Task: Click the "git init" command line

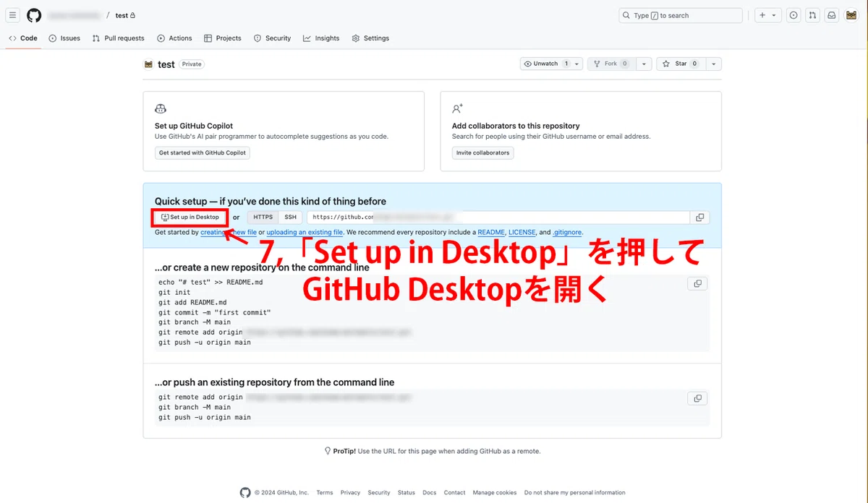Action: [x=175, y=293]
